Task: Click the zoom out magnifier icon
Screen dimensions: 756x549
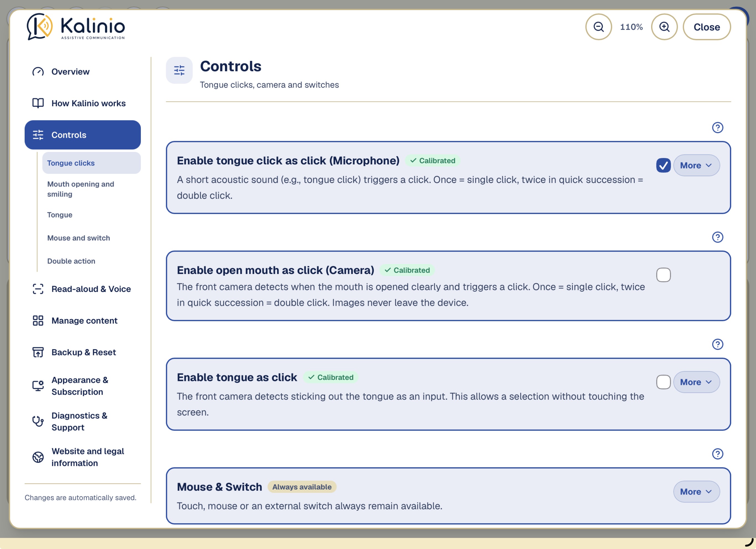Action: (598, 27)
